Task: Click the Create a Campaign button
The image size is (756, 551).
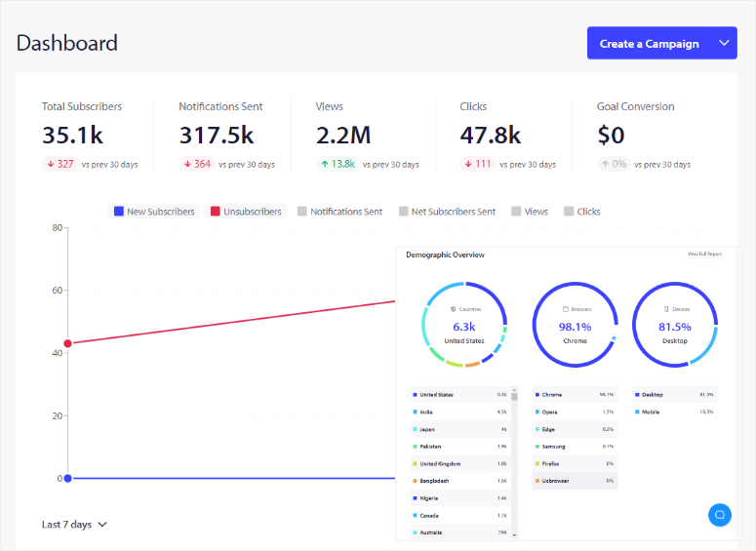Action: (x=649, y=43)
